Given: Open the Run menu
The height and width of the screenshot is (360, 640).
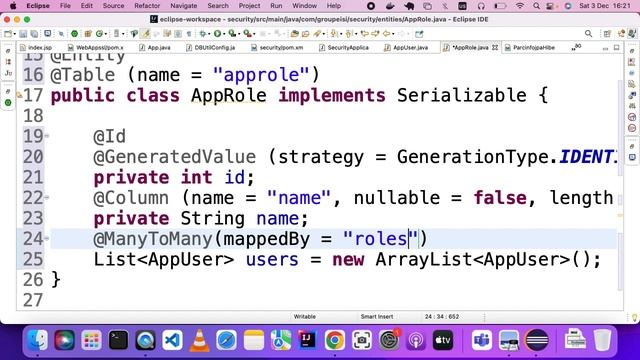Looking at the screenshot, I should point(276,6).
